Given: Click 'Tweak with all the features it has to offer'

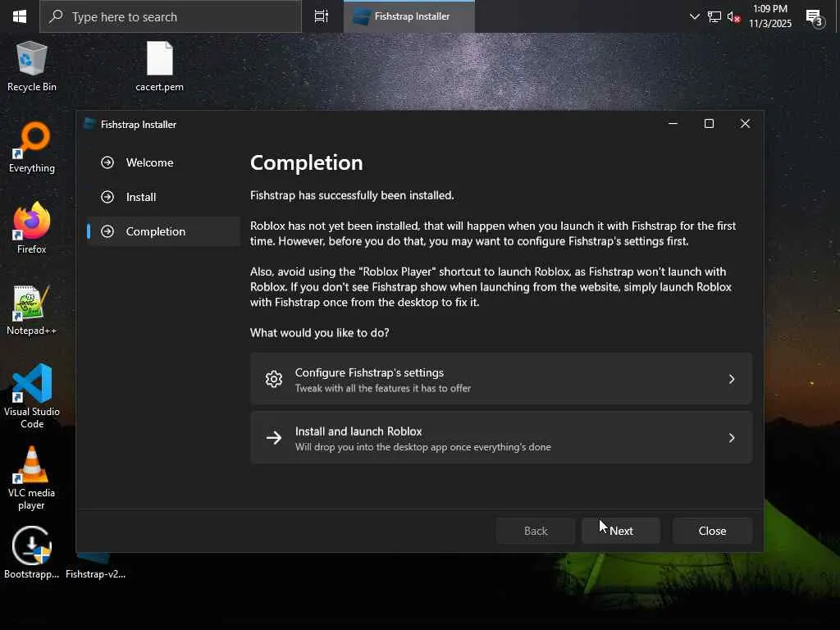Looking at the screenshot, I should point(383,388).
